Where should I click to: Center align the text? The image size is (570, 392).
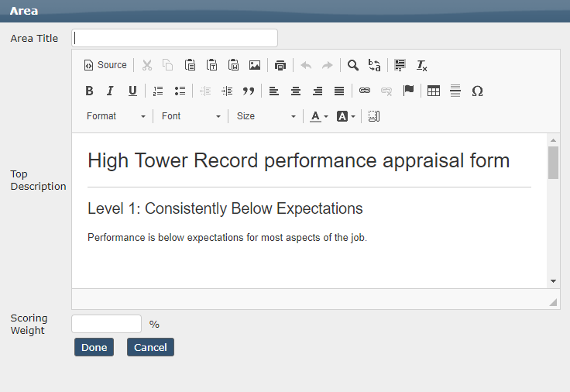[296, 91]
